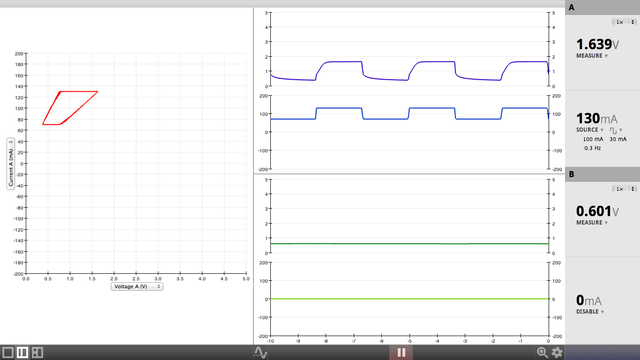Change channel A 1x gain stepper
640x360 pixels.
click(624, 22)
